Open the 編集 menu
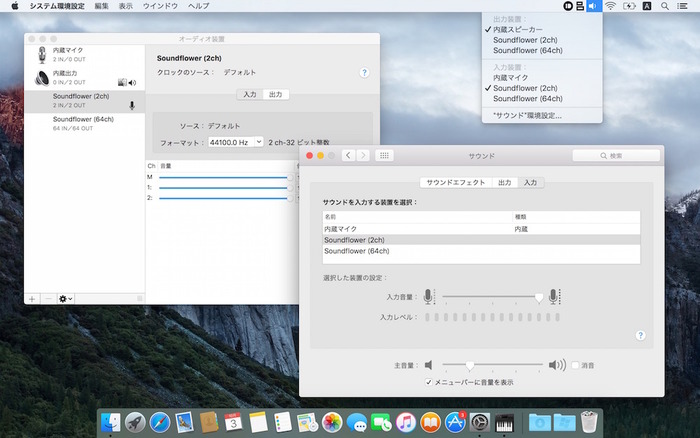The width and height of the screenshot is (700, 438). pos(101,6)
